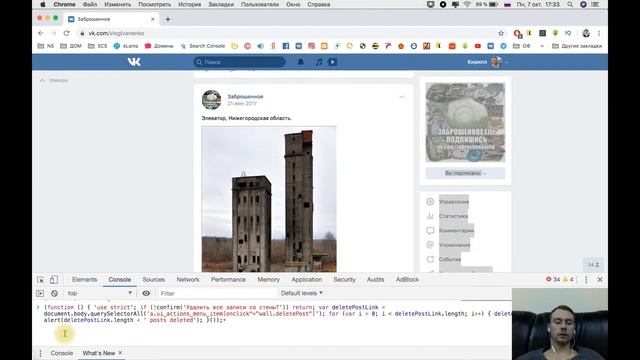The height and width of the screenshot is (360, 640).
Task: Click the Заброшенное group cover image
Action: coord(465,122)
